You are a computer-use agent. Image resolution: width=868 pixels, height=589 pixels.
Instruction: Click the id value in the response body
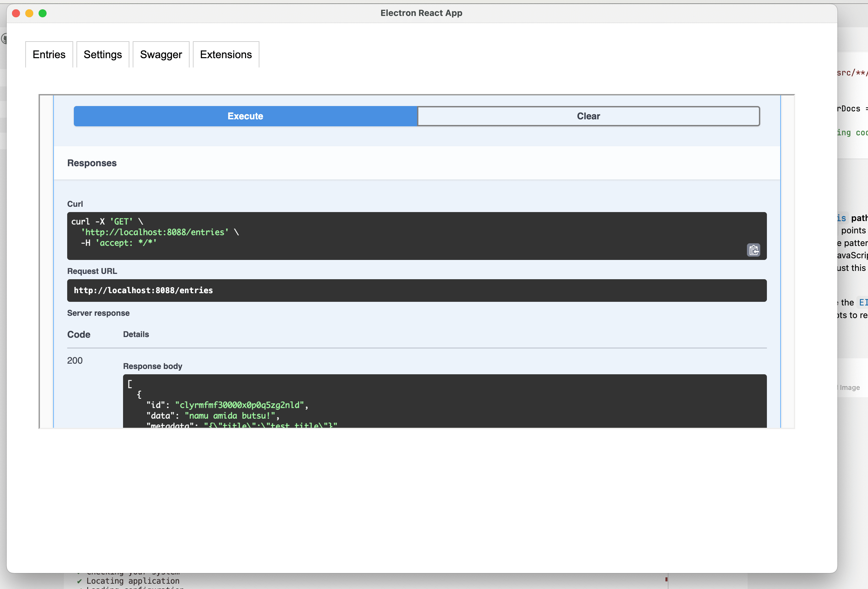[x=239, y=405]
